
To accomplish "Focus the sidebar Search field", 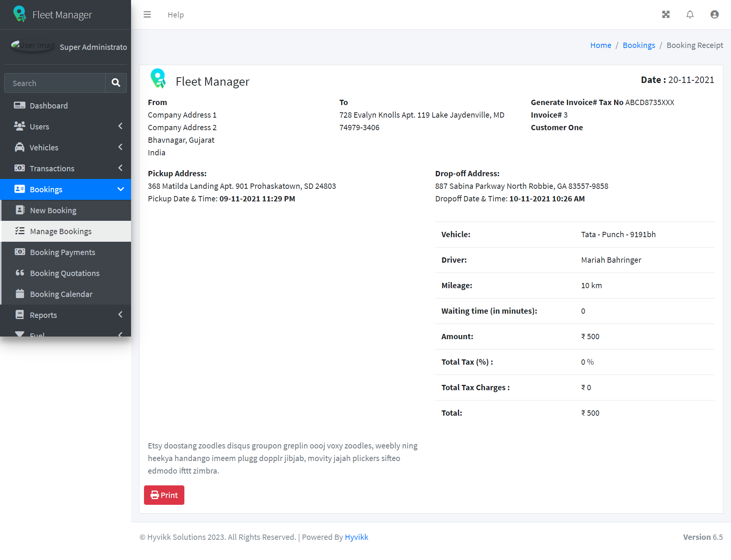I will pyautogui.click(x=55, y=83).
